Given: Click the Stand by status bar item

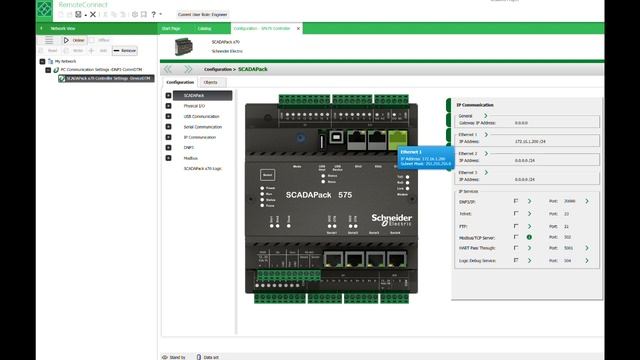Looking at the screenshot, I should tap(174, 357).
